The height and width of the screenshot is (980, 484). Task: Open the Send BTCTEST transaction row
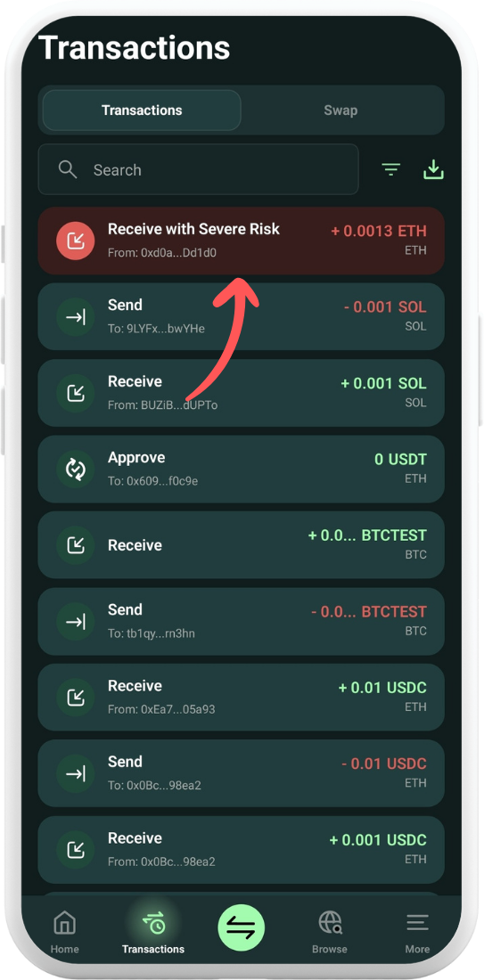[242, 621]
